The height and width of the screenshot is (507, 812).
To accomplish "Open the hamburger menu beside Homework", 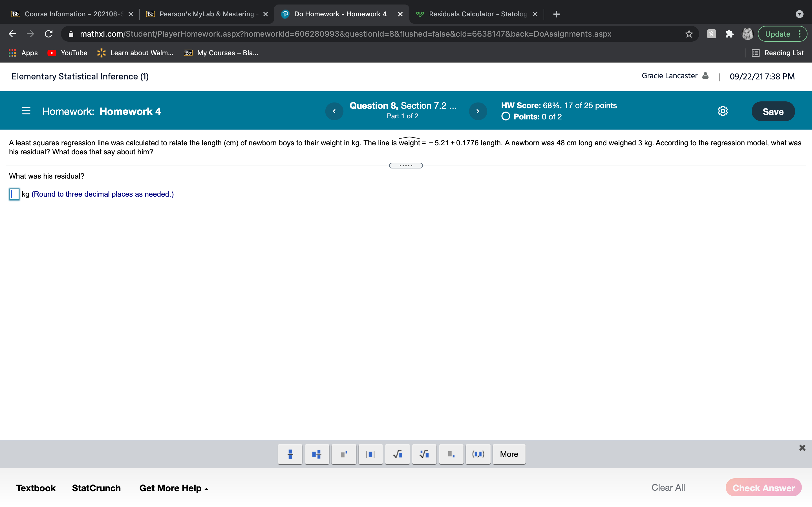I will click(26, 111).
